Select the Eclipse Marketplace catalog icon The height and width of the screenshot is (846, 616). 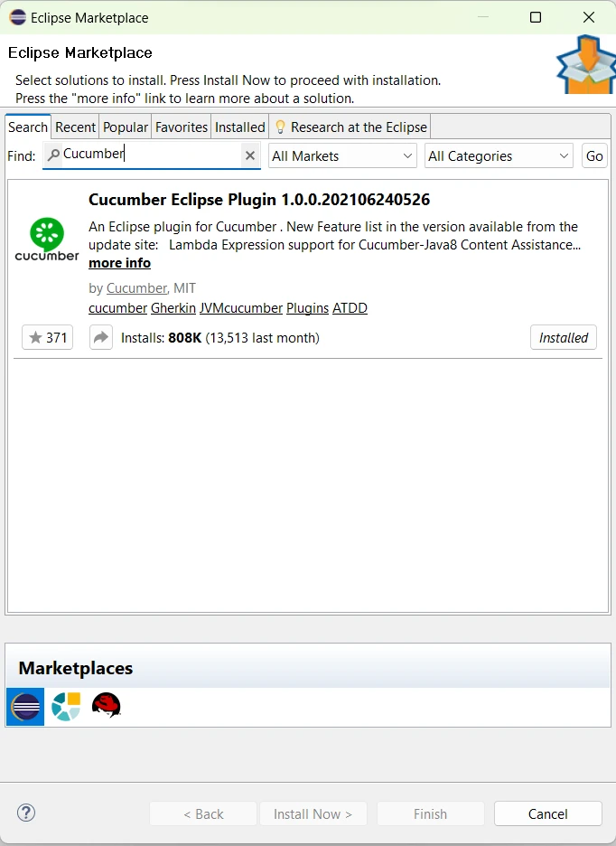pos(25,706)
